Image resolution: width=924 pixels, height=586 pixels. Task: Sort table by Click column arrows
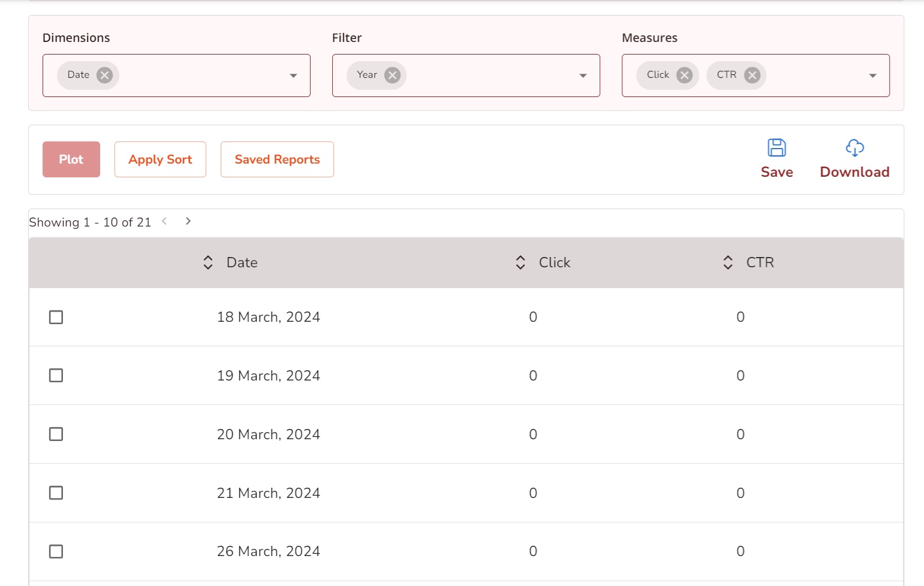coord(520,262)
